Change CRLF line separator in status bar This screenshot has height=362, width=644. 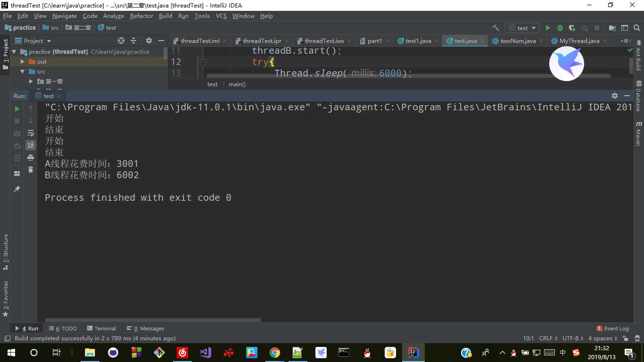tap(548, 338)
